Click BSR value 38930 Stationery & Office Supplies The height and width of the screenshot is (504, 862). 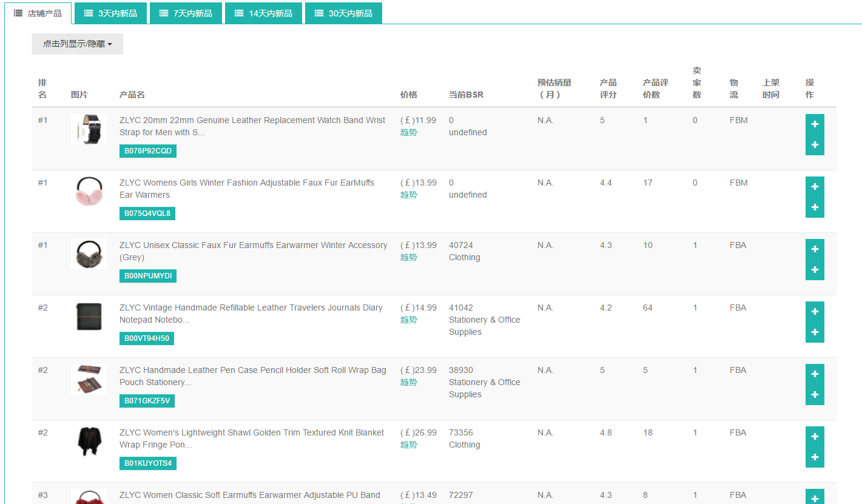485,382
